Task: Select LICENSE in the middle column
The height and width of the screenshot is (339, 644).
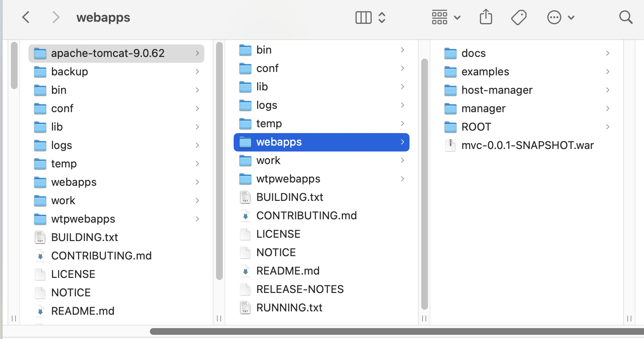Action: (278, 234)
